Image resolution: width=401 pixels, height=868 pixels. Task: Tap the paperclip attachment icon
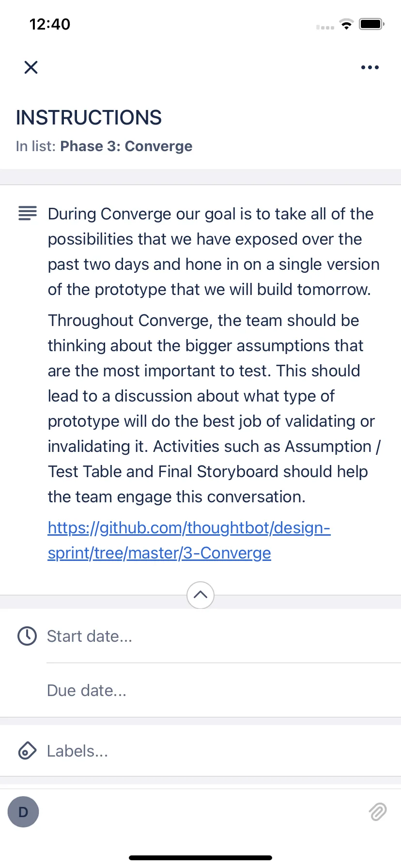point(378,812)
